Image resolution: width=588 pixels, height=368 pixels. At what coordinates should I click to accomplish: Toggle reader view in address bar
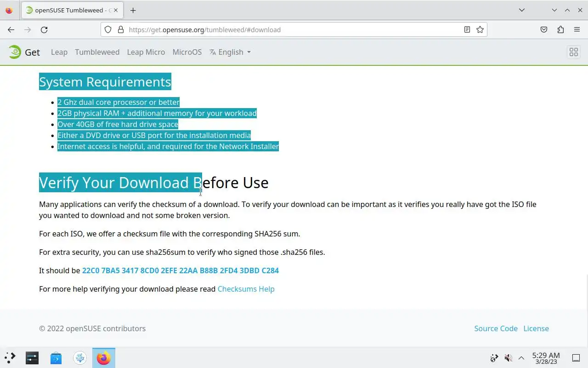point(467,29)
